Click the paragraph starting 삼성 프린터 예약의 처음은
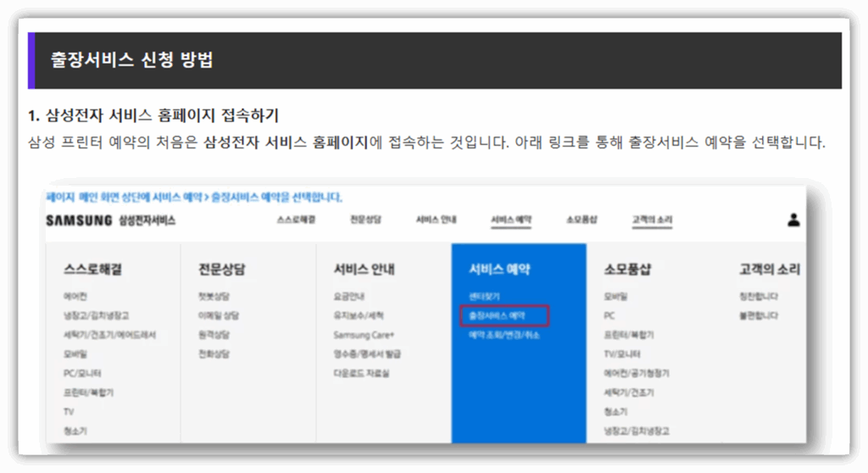 pos(427,142)
